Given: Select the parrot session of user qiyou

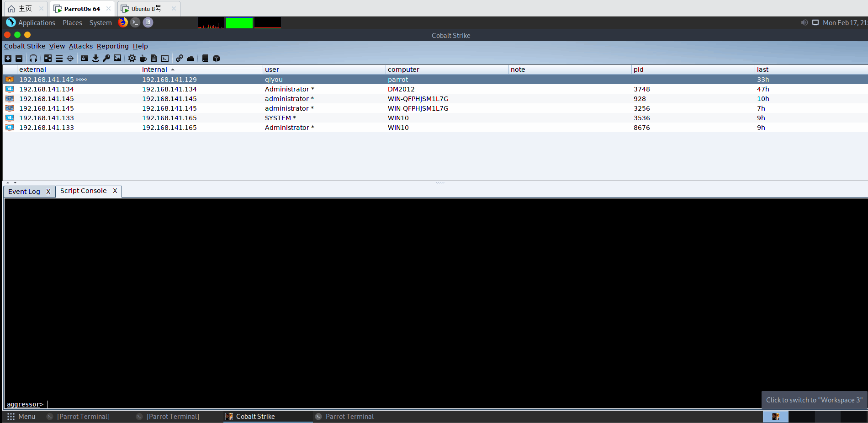Looking at the screenshot, I should click(435, 80).
